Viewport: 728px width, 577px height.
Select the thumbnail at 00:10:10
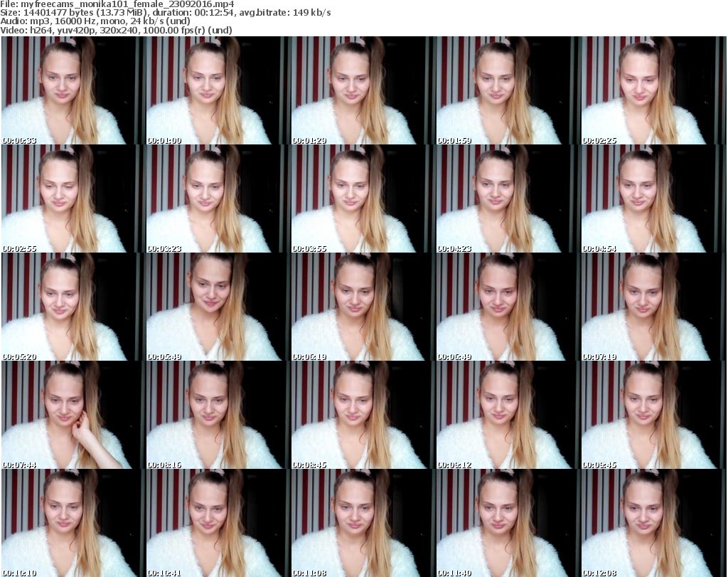pos(73,523)
